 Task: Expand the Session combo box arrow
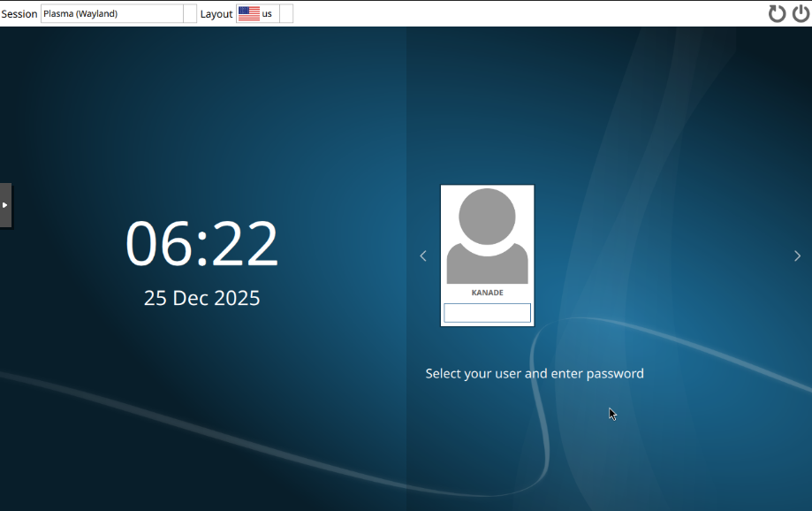click(x=190, y=13)
